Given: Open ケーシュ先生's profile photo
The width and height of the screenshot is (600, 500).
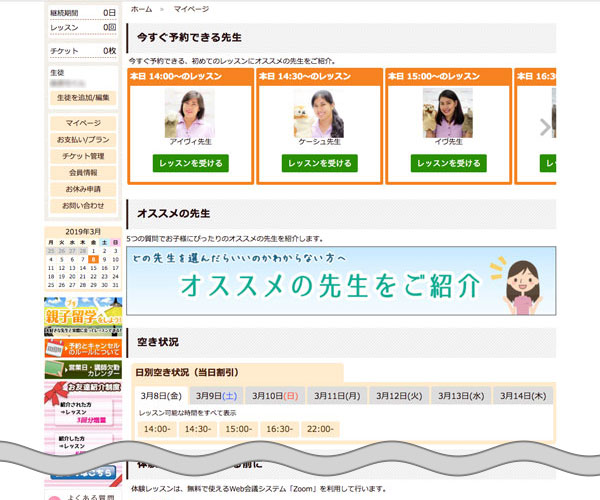Looking at the screenshot, I should point(318,113).
